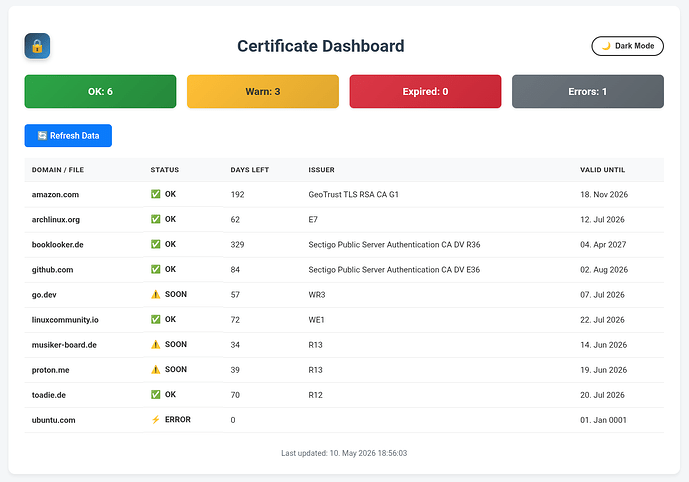The width and height of the screenshot is (689, 482).
Task: Click the Valid Until column header
Action: [x=602, y=170]
